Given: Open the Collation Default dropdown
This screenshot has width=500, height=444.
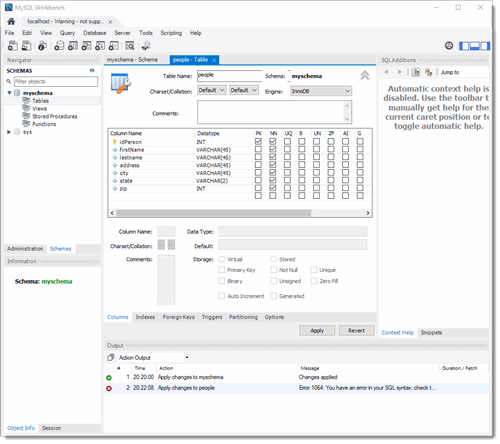Looking at the screenshot, I should click(x=244, y=90).
